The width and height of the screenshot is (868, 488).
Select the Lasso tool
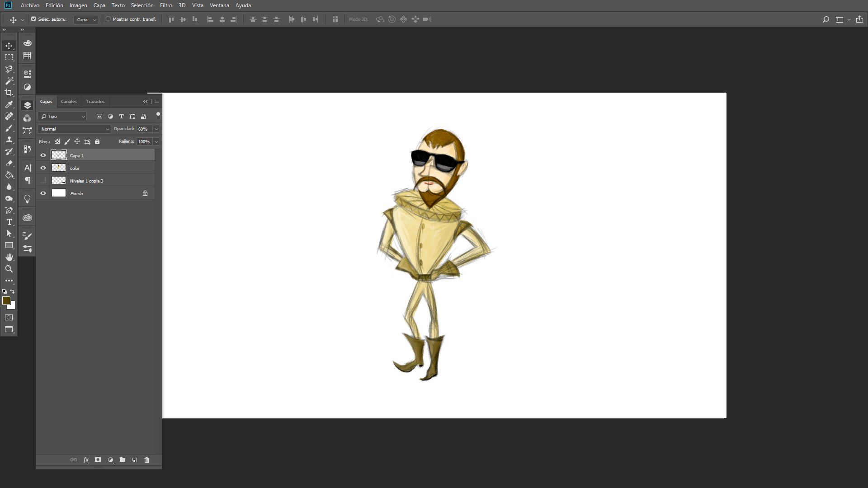(9, 69)
